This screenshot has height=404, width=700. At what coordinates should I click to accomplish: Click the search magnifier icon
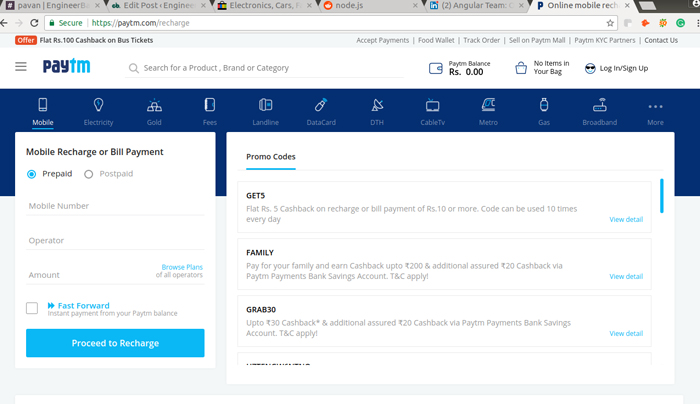(x=133, y=68)
